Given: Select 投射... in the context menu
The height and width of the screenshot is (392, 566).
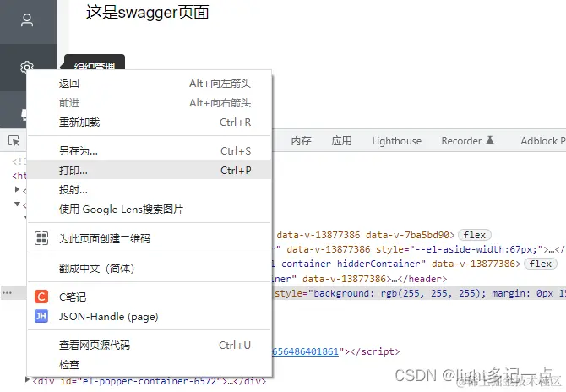Looking at the screenshot, I should point(150,189).
